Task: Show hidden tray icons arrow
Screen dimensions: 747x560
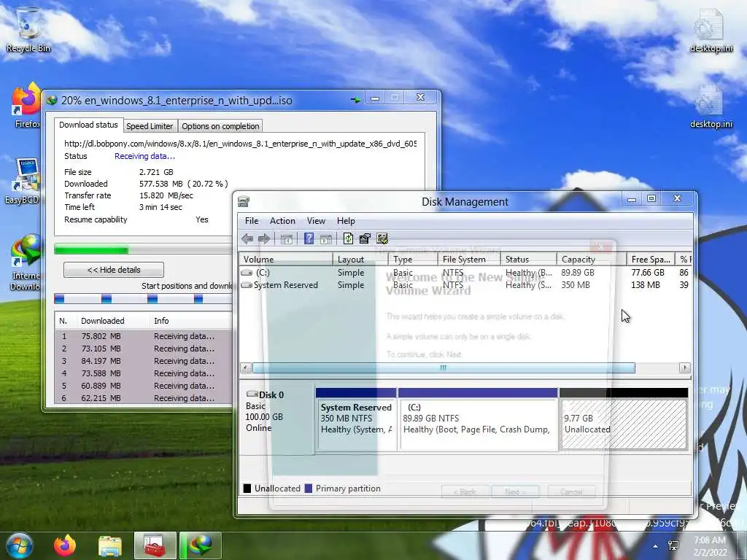Action: pos(656,546)
